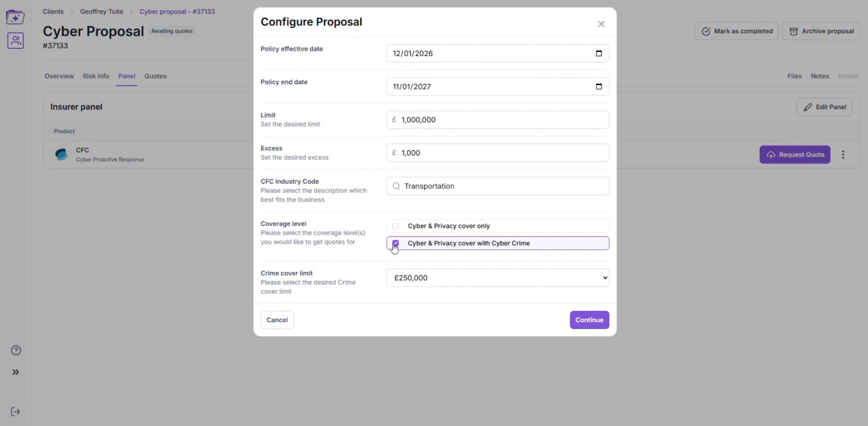Close the Configure Proposal dialog
This screenshot has height=426, width=868.
(601, 24)
